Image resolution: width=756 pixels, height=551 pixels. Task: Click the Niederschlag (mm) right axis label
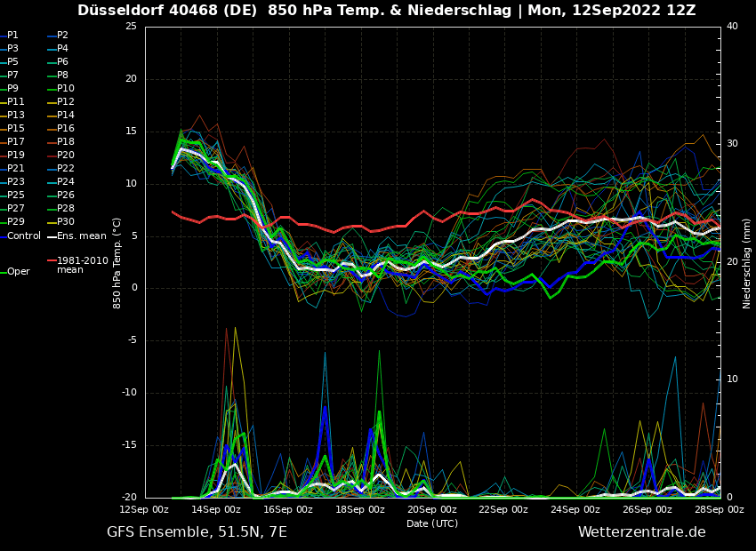point(747,263)
